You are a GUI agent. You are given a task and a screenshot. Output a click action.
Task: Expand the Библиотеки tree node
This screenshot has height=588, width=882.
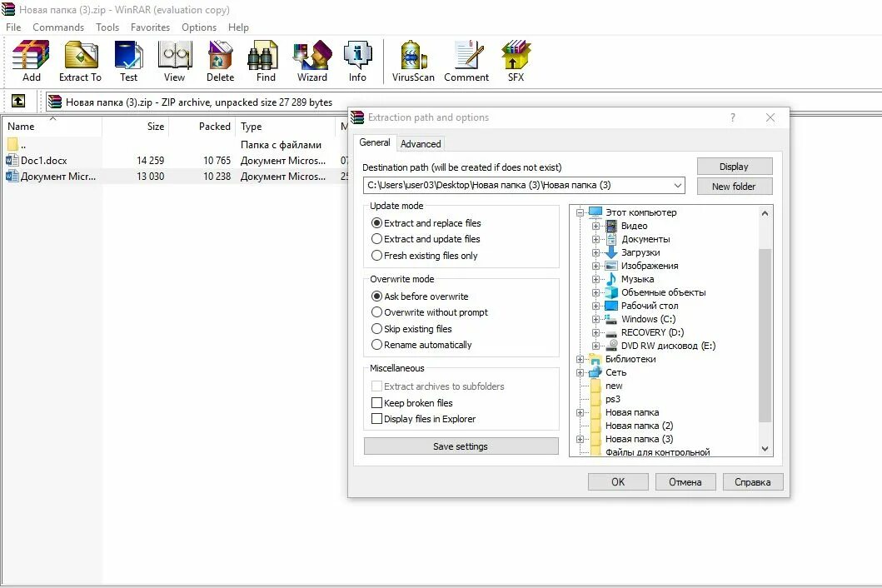click(x=580, y=359)
